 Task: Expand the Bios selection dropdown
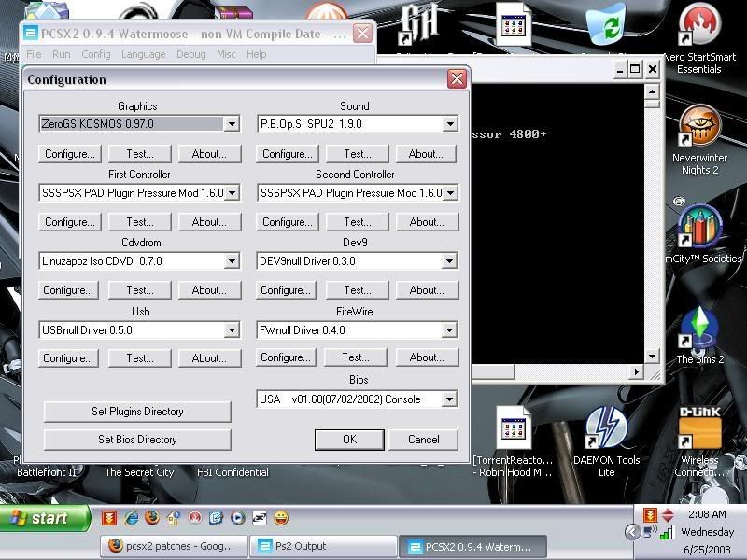point(449,399)
